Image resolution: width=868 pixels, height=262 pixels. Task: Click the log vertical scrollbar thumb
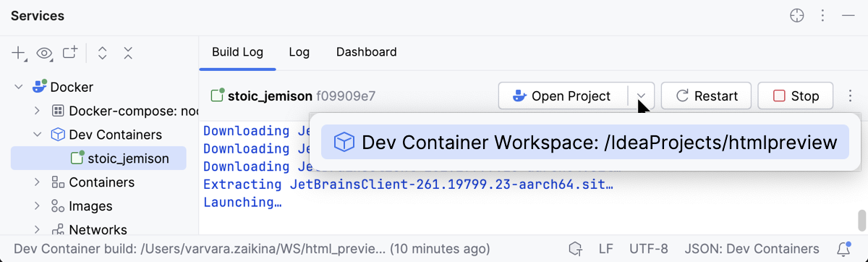click(x=861, y=219)
